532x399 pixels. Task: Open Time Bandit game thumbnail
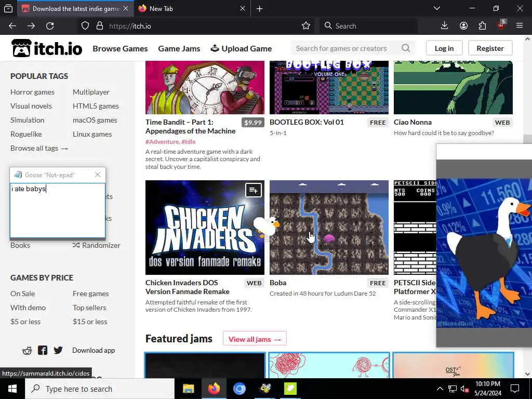point(205,87)
